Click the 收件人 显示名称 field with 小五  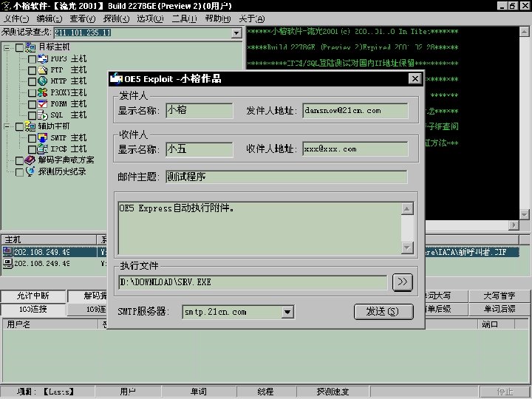pyautogui.click(x=199, y=149)
